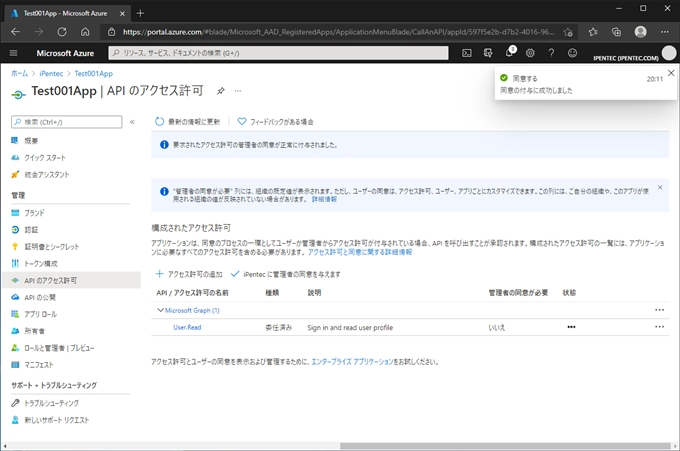Reload the browser page
This screenshot has height=451, width=680.
pos(62,32)
